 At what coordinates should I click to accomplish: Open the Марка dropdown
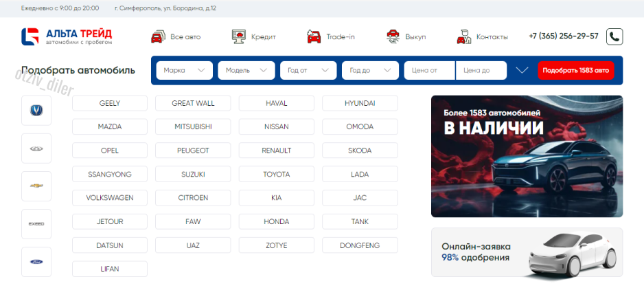(185, 70)
